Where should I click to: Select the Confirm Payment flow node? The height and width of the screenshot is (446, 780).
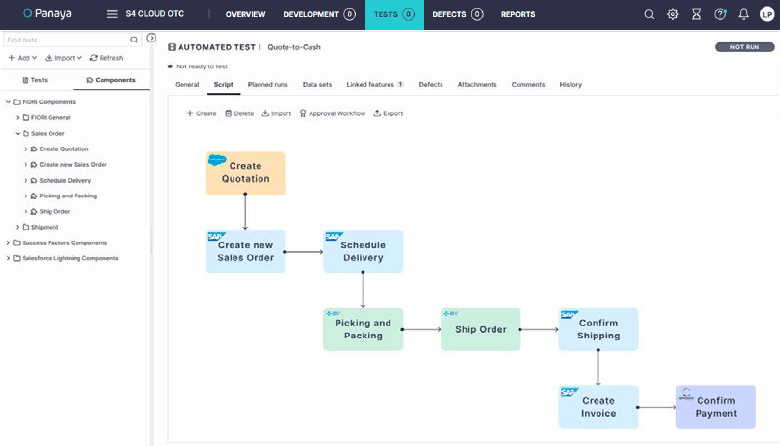716,407
